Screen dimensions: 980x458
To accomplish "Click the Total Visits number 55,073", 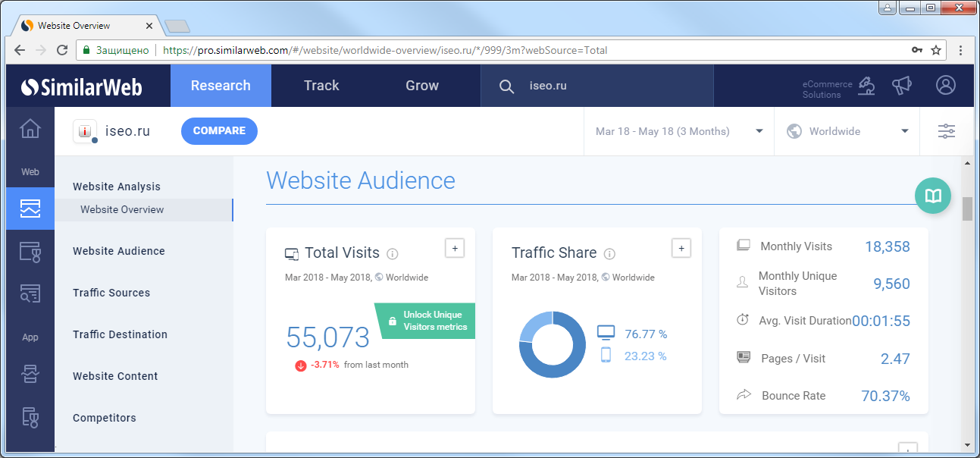I will tap(327, 337).
